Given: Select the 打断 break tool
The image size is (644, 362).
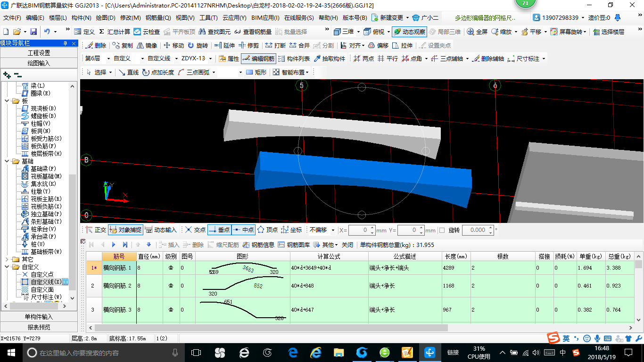Looking at the screenshot, I should point(275,46).
